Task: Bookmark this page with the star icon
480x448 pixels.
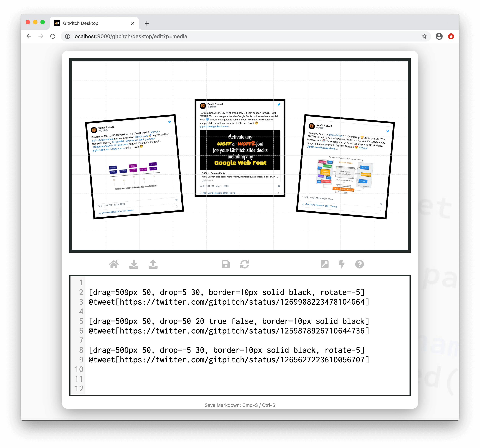Action: pos(424,36)
